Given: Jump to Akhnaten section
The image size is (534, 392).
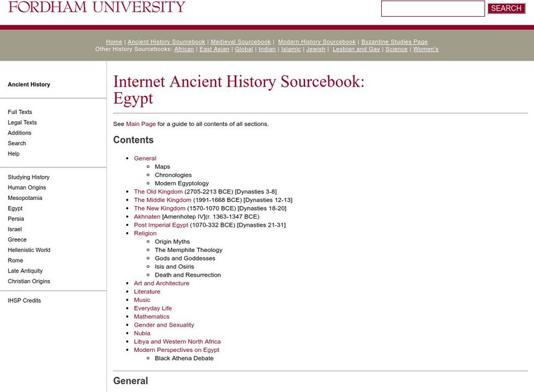Looking at the screenshot, I should (147, 217).
